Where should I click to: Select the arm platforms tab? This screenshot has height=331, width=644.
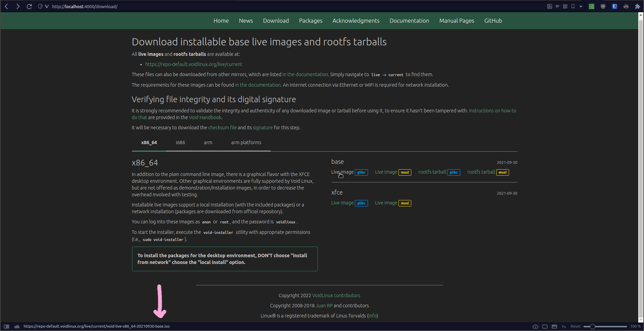coord(246,142)
